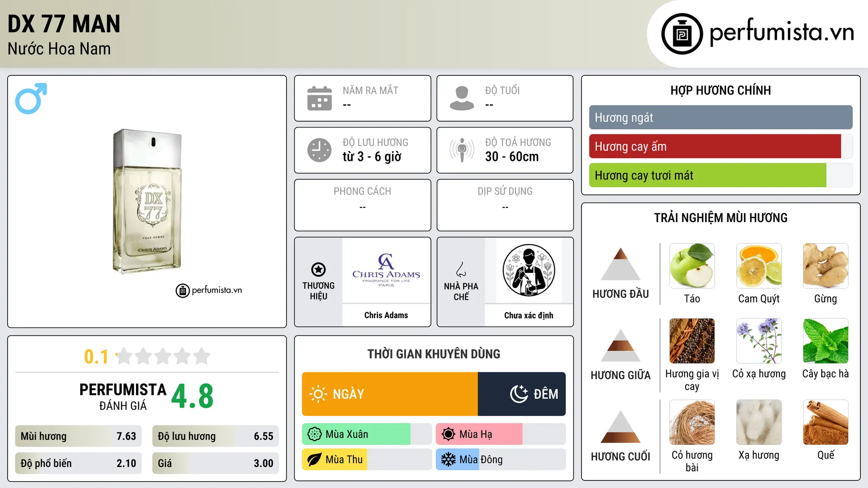Click the Mùa Xuân season bar

click(x=367, y=434)
